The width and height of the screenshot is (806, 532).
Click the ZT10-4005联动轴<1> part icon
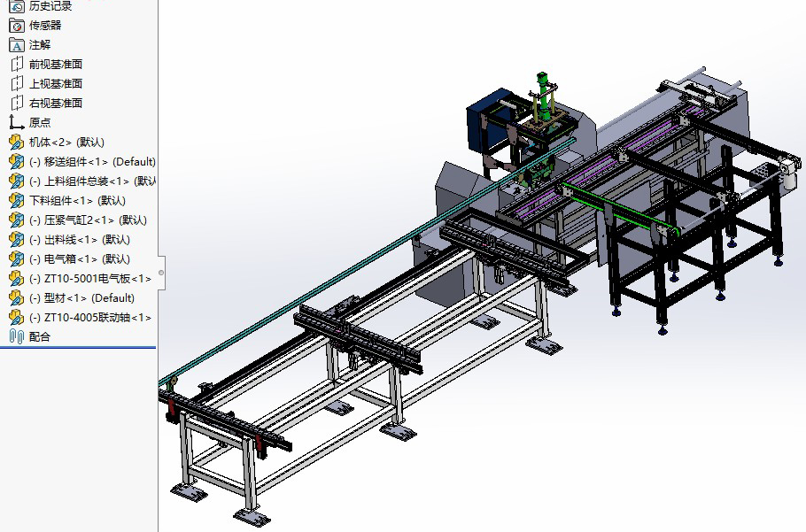tap(17, 318)
